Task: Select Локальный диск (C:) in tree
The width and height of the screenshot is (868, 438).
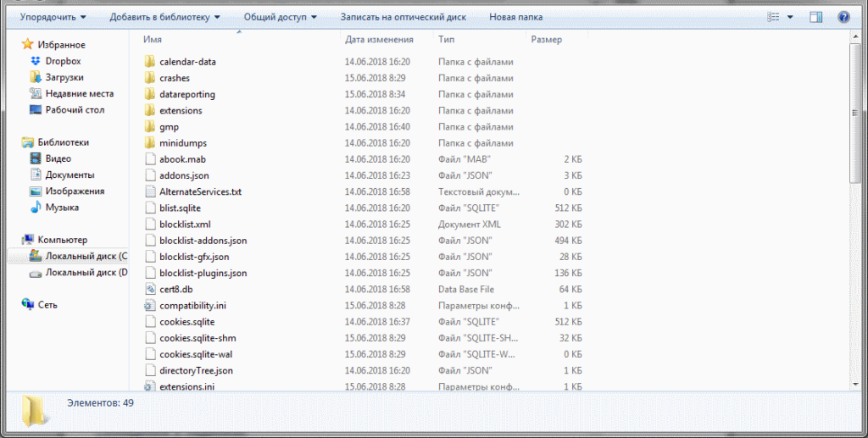Action: point(86,257)
